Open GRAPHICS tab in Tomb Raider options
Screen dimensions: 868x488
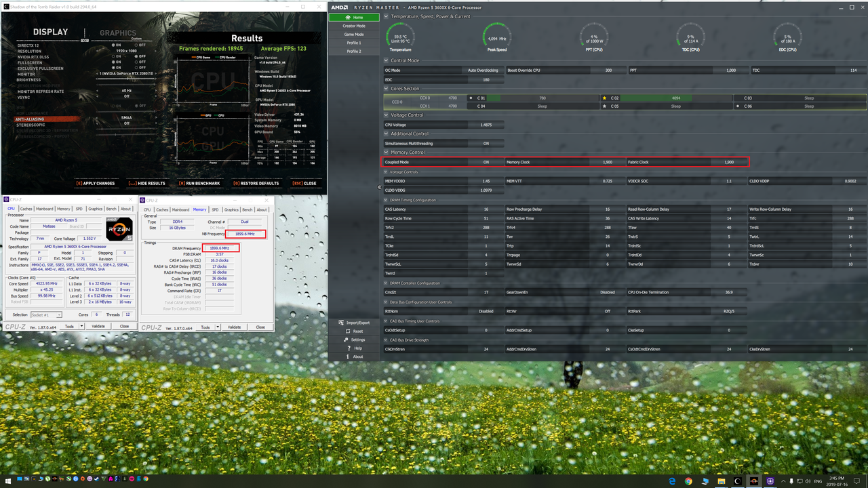[118, 33]
